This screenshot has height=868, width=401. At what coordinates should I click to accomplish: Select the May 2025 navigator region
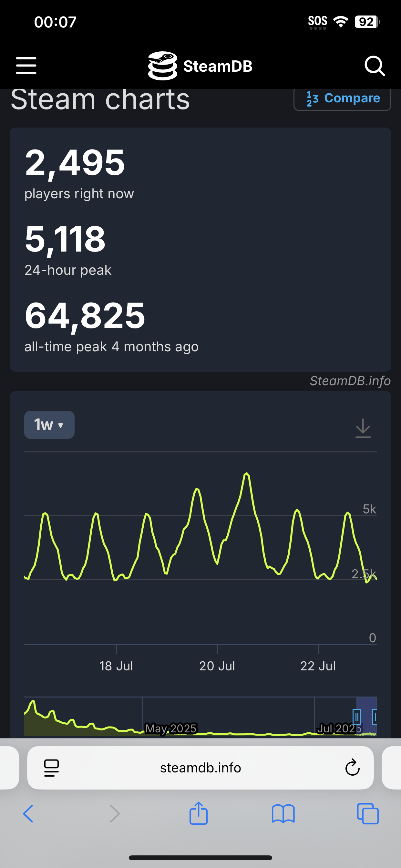[171, 728]
